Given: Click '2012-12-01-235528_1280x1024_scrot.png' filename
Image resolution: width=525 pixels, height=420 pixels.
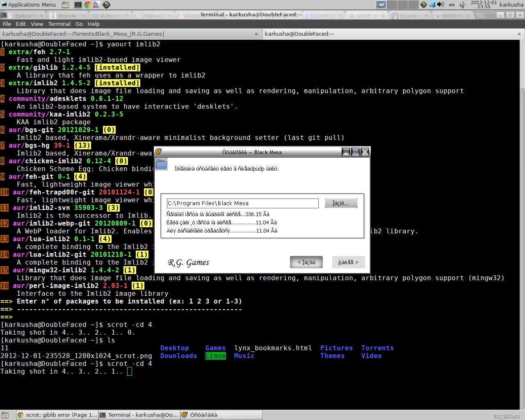Looking at the screenshot, I should pos(76,356).
